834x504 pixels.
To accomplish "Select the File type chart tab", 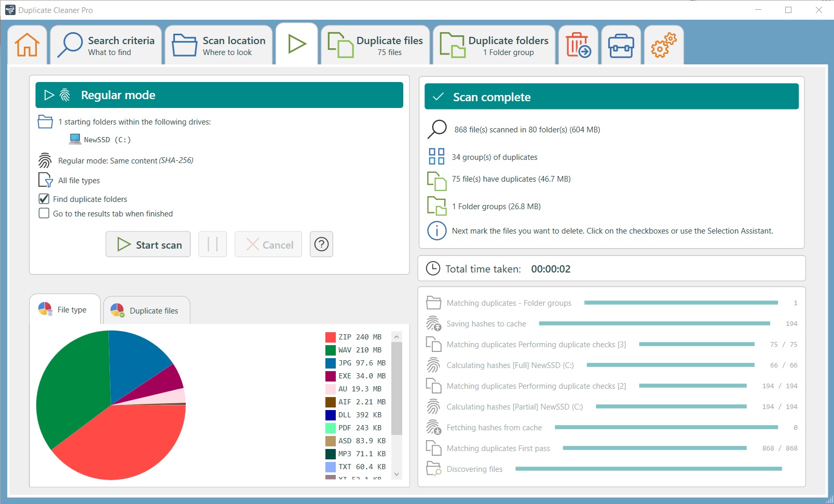I will pos(65,309).
